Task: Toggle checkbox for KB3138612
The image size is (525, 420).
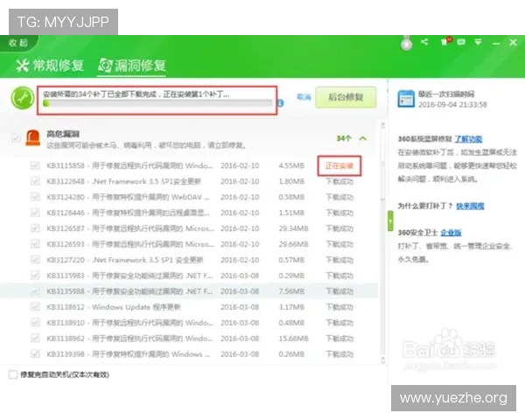Action: point(35,307)
